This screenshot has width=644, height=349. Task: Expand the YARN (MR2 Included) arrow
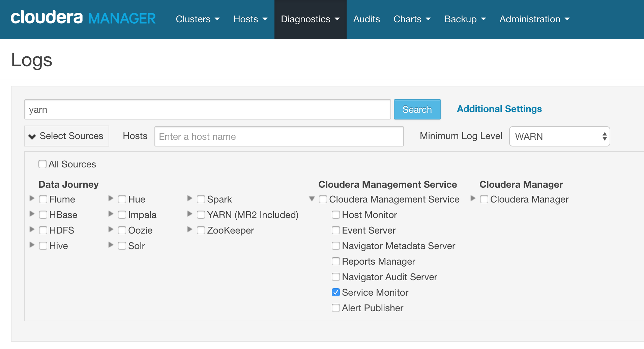[190, 214]
